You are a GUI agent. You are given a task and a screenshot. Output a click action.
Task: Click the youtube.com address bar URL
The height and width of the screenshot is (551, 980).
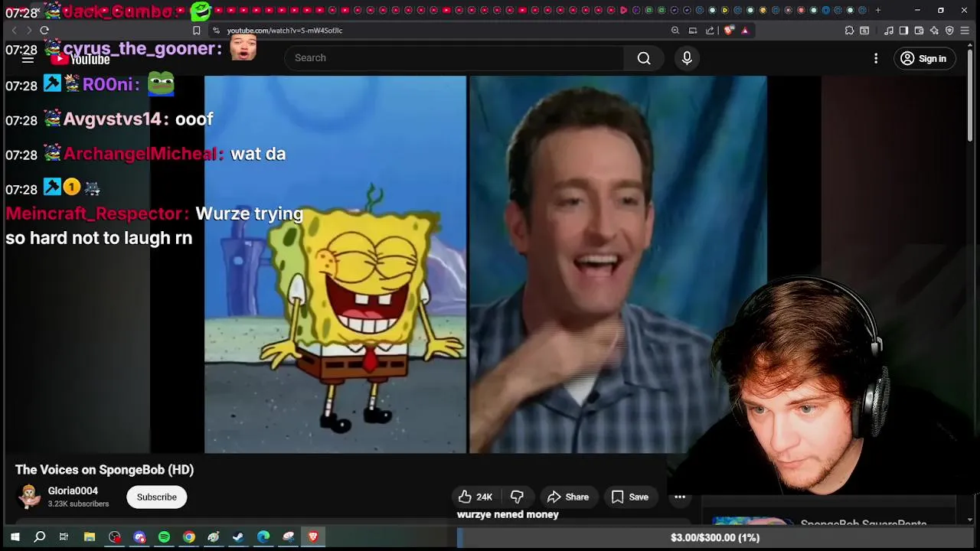pos(285,31)
